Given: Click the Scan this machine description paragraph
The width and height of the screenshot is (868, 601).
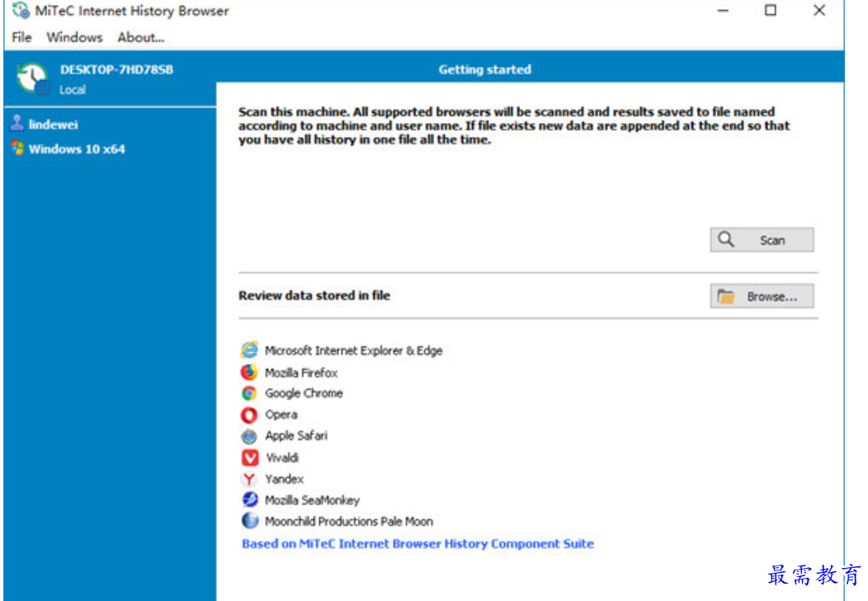Looking at the screenshot, I should [x=514, y=125].
